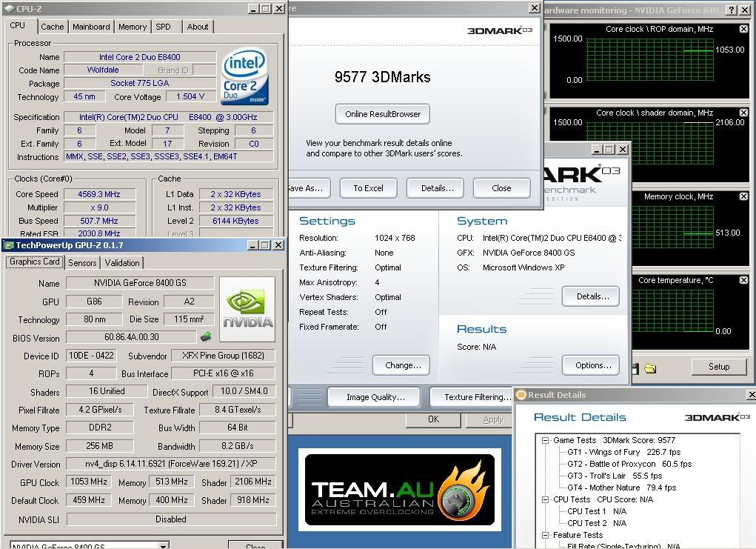
Task: Switch to the Cache tab in CPU-Z
Action: [x=52, y=27]
